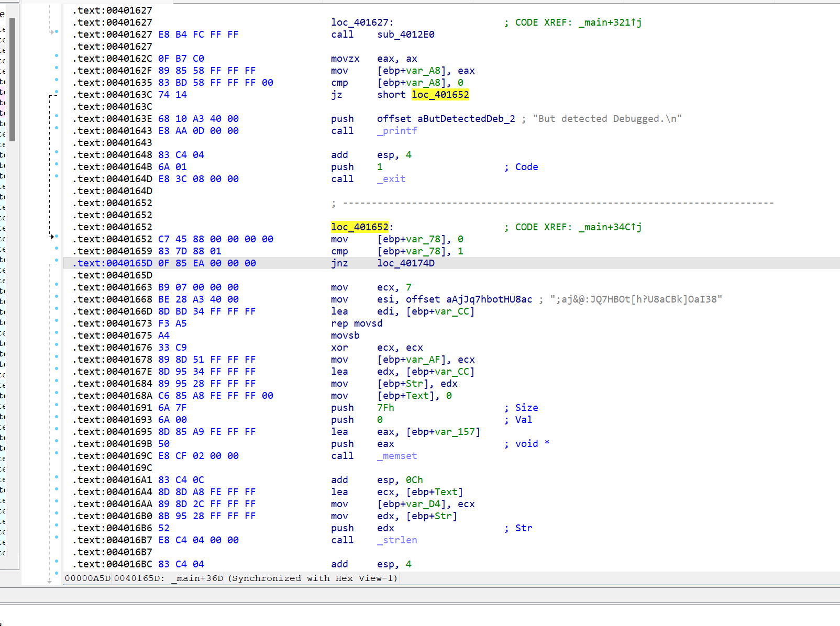Viewport: 840px width, 626px height.
Task: Jump to sub_4012E0 in the call instruction
Action: pos(406,35)
